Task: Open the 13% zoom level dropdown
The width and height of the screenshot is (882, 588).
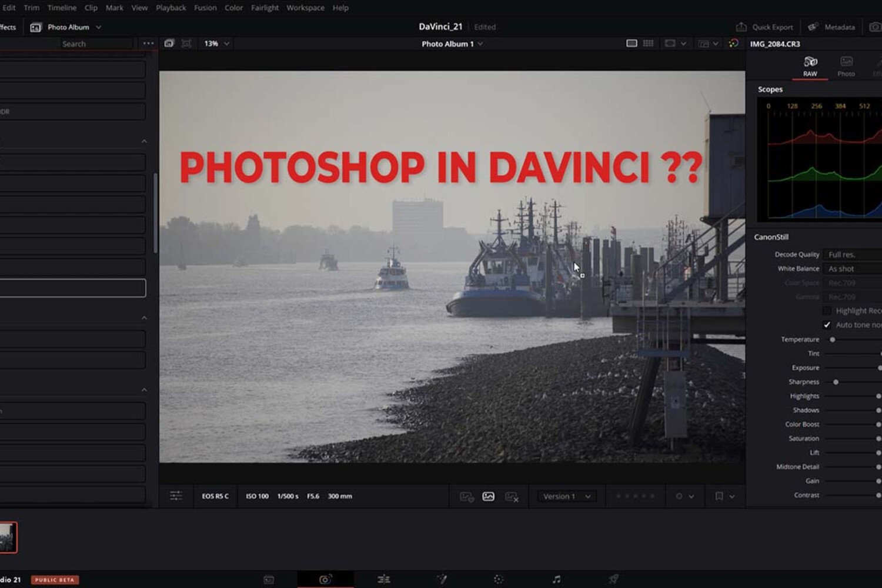Action: pyautogui.click(x=216, y=44)
